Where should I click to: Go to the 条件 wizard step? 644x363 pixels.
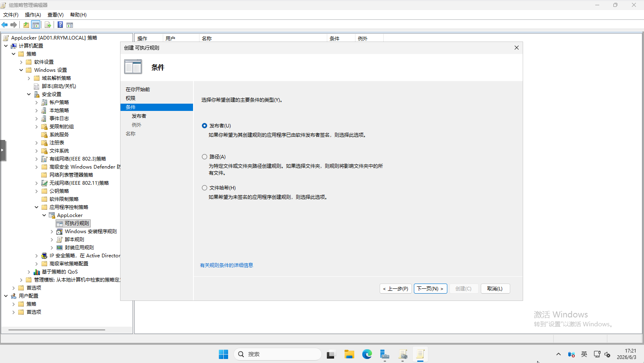(157, 107)
